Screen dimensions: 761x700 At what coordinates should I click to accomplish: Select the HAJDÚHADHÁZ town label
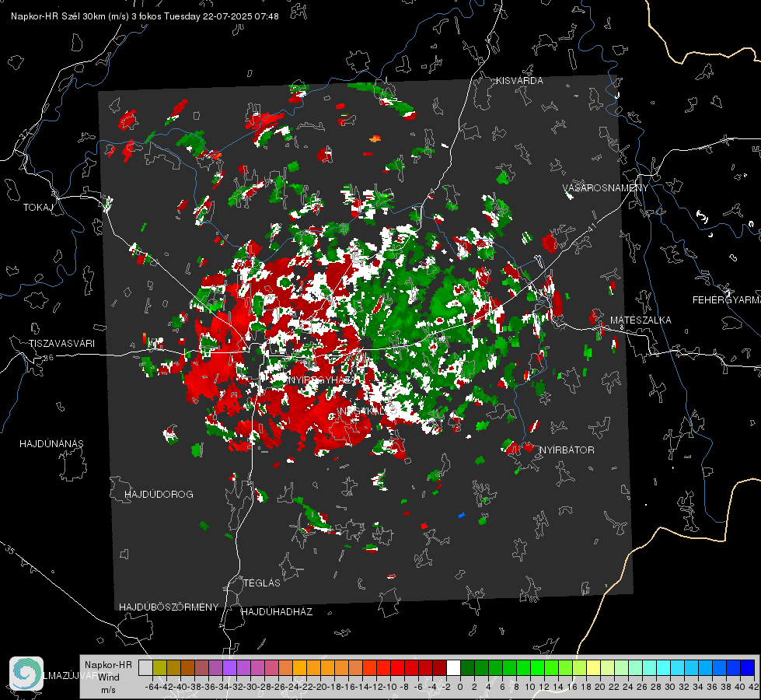click(x=277, y=612)
